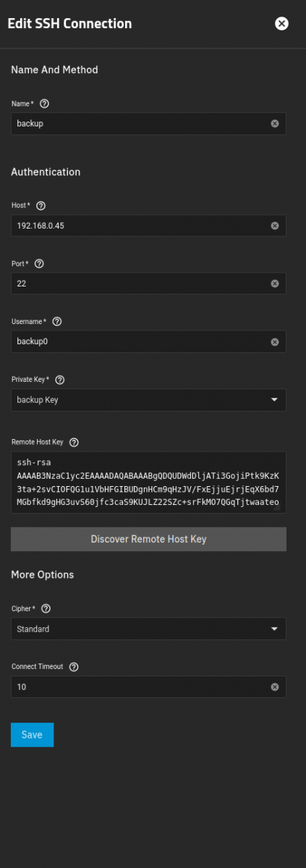
Task: Open Cipher help tooltip
Action: (46, 609)
